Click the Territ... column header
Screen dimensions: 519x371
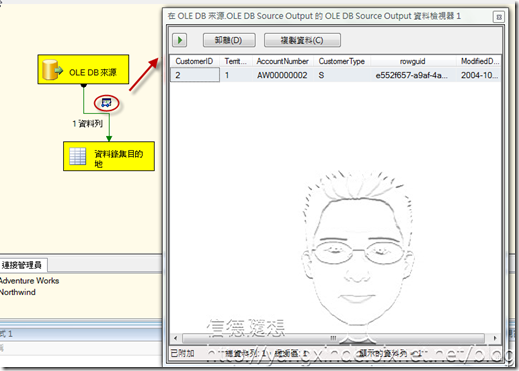coord(235,61)
